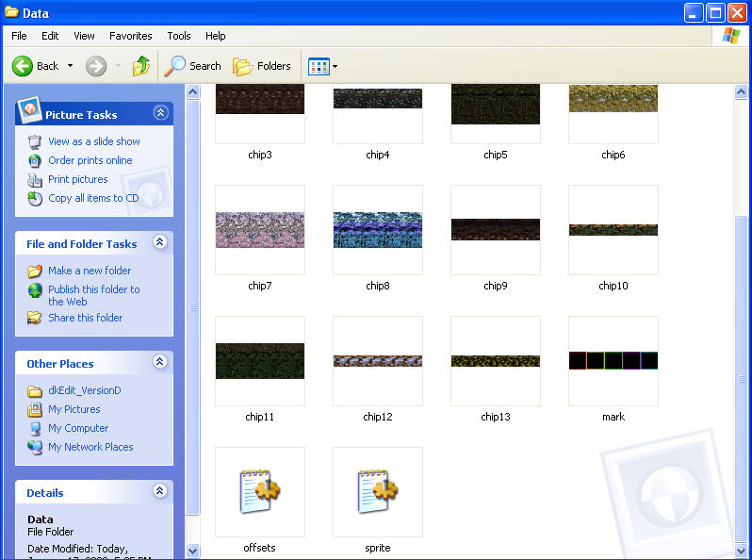The image size is (752, 560).
Task: Click the Back navigation arrow icon
Action: tap(23, 66)
